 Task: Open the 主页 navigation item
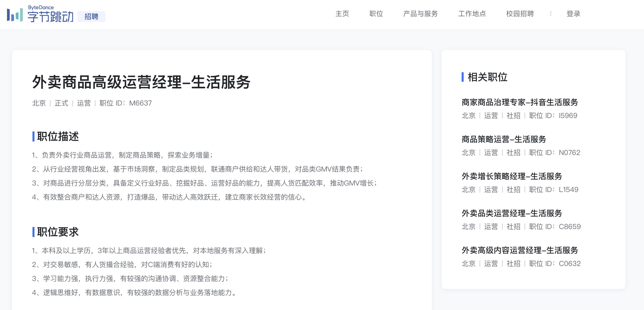tap(342, 14)
